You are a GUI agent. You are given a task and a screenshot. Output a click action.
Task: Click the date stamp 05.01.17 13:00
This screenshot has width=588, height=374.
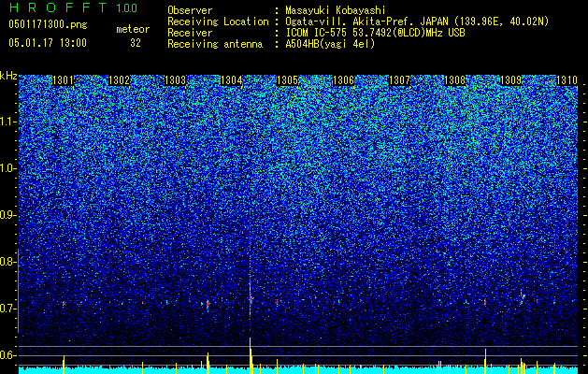click(48, 43)
